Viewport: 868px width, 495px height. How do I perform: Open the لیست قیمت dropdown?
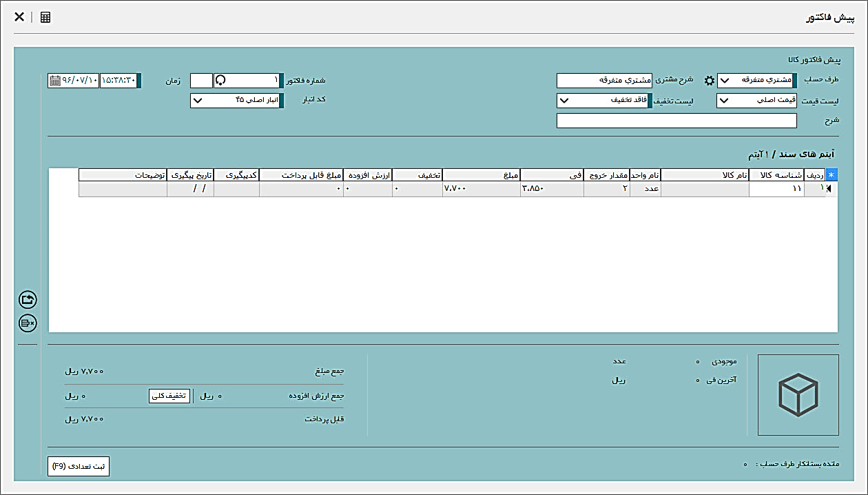[x=724, y=101]
